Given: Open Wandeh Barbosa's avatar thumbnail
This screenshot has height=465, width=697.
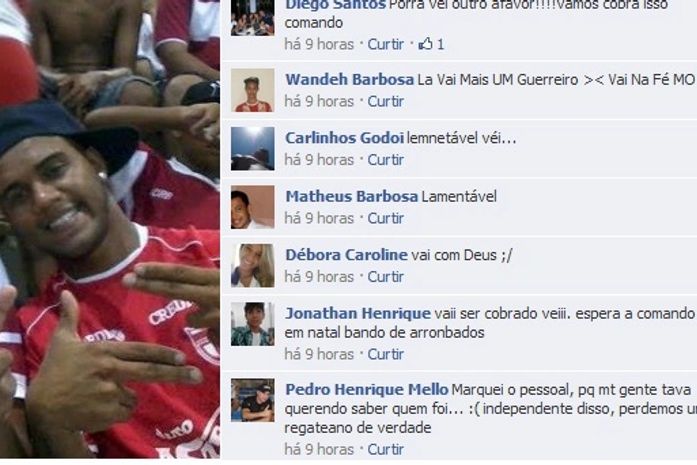Looking at the screenshot, I should pos(252,90).
